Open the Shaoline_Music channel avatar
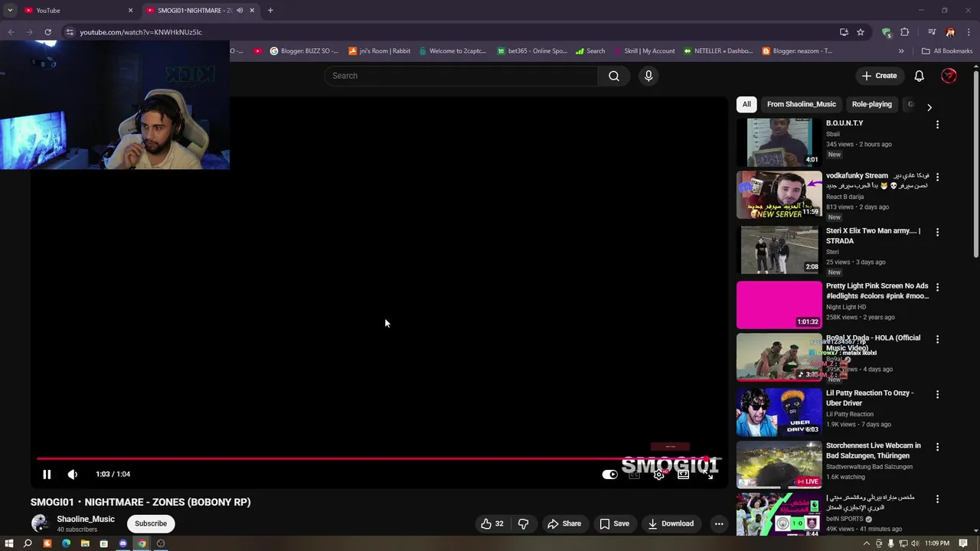 pyautogui.click(x=40, y=523)
